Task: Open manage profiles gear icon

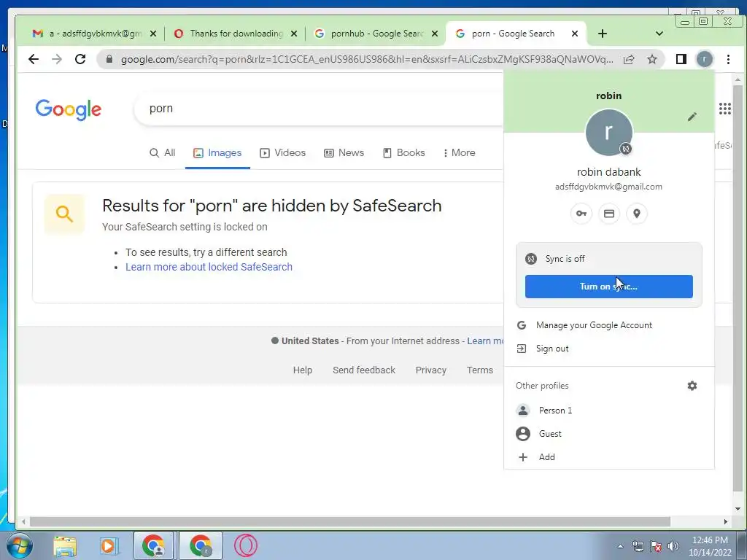Action: tap(692, 386)
